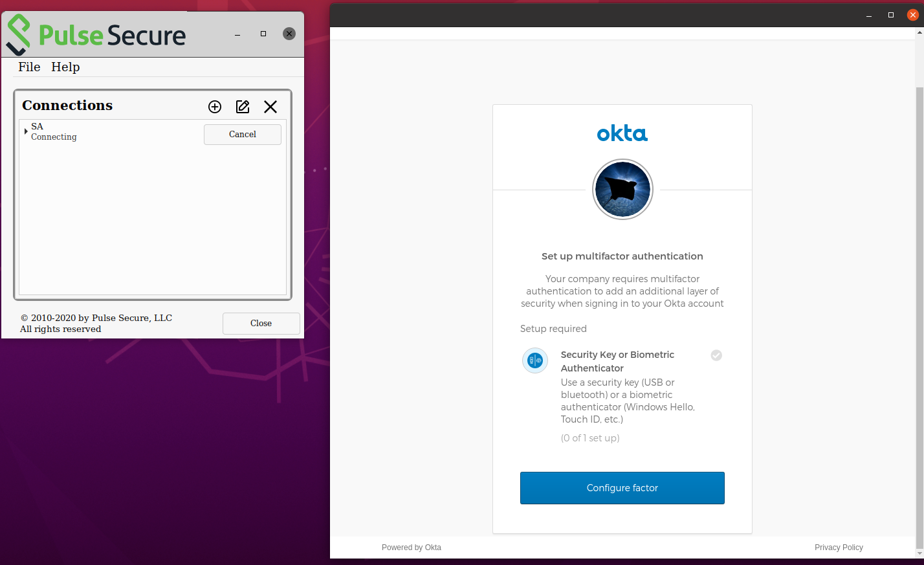The image size is (924, 565).
Task: Maximize the Okta browser window
Action: [x=891, y=15]
